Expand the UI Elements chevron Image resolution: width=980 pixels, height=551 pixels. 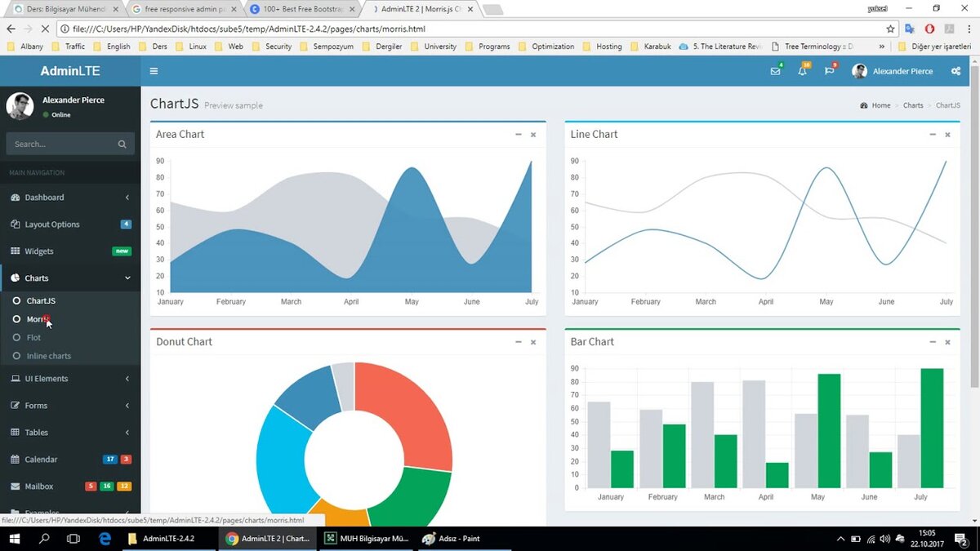(x=127, y=379)
